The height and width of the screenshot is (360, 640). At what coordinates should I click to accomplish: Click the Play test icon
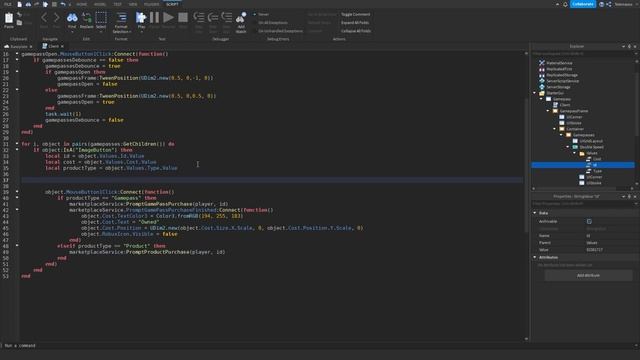(x=141, y=18)
